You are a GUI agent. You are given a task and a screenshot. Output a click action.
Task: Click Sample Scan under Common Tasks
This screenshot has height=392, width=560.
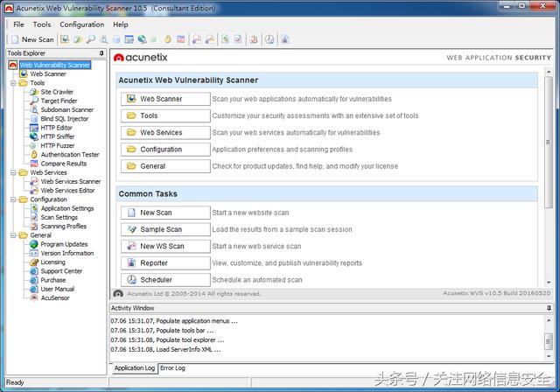click(x=165, y=229)
